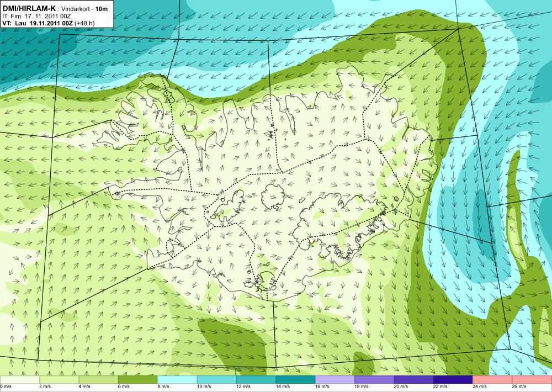Click the '2 m/s' legend label
Screen dimensions: 552x392
[45, 386]
